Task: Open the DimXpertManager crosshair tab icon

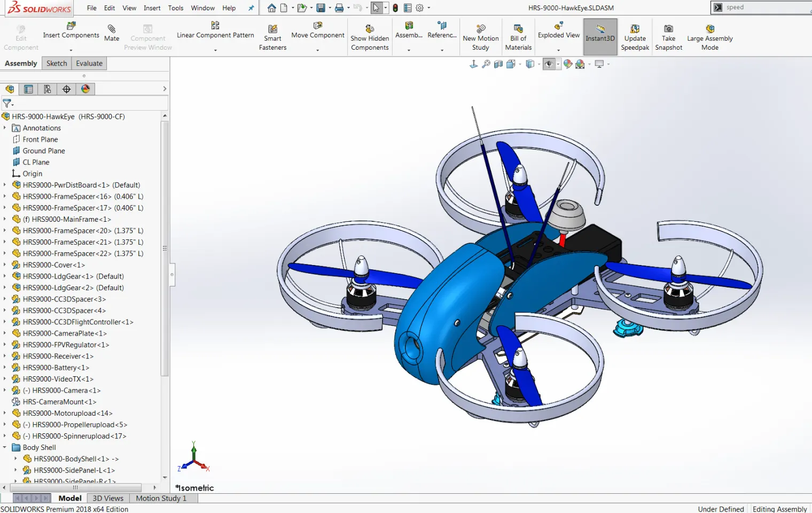Action: 66,89
